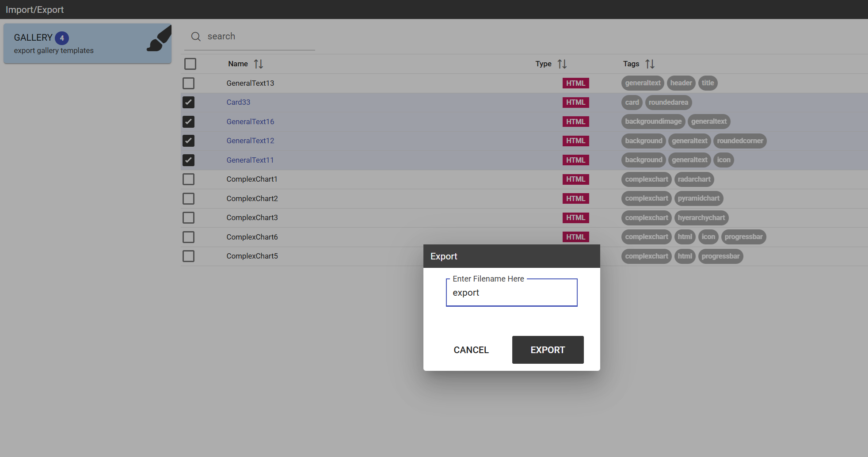Click the GeneralText16 name
This screenshot has width=868, height=457.
pos(250,122)
